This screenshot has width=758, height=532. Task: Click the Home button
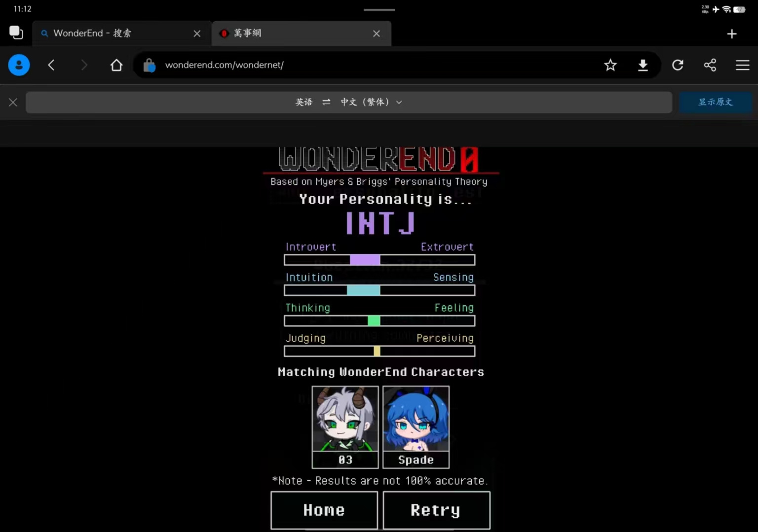click(324, 510)
